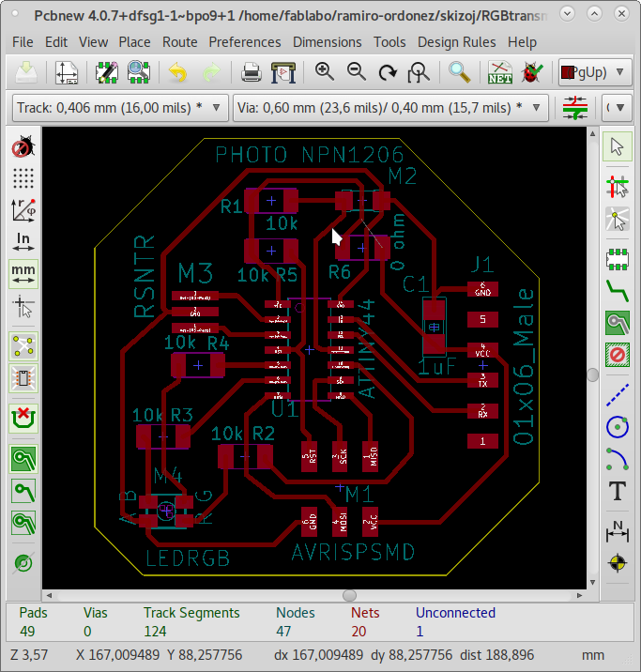Viewport: 641px width, 672px height.
Task: Open the Preferences menu
Action: pos(245,42)
